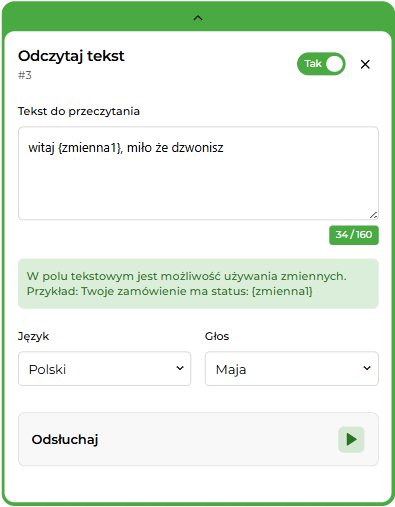Screen dimensions: 395x507
Task: Click the 'Tekst do przeczytania' label
Action: click(x=79, y=111)
